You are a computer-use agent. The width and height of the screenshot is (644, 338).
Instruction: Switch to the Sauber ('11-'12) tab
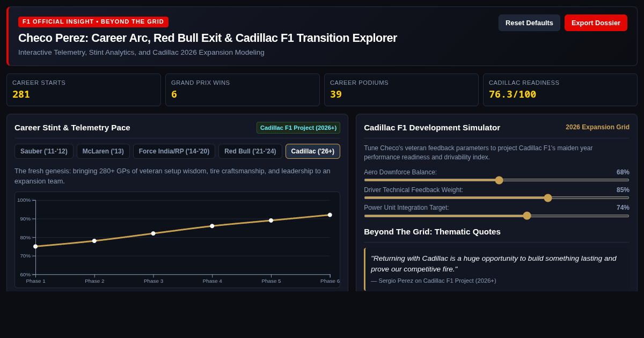tap(44, 151)
